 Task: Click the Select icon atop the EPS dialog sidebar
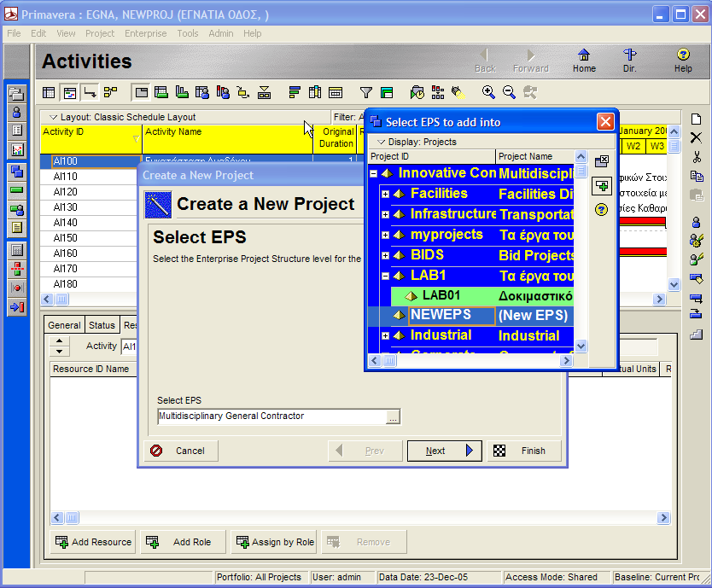[602, 160]
